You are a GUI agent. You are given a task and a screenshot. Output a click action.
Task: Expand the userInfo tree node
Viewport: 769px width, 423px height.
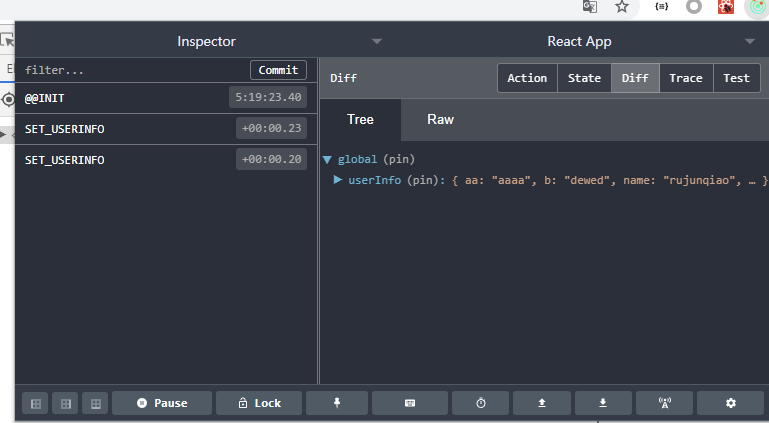pyautogui.click(x=337, y=180)
